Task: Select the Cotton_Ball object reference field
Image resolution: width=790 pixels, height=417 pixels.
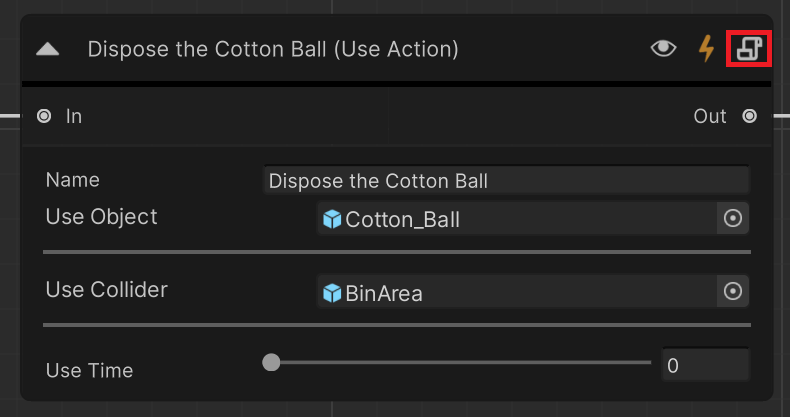Action: click(517, 219)
